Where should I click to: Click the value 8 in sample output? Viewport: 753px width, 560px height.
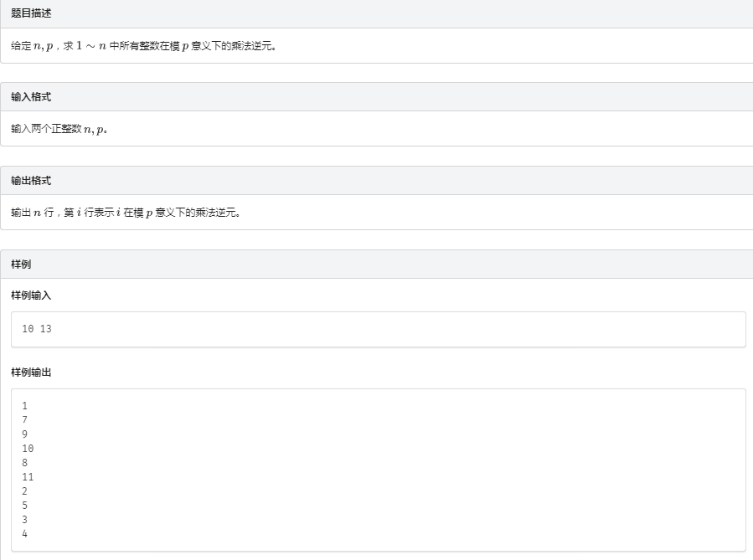pos(25,463)
